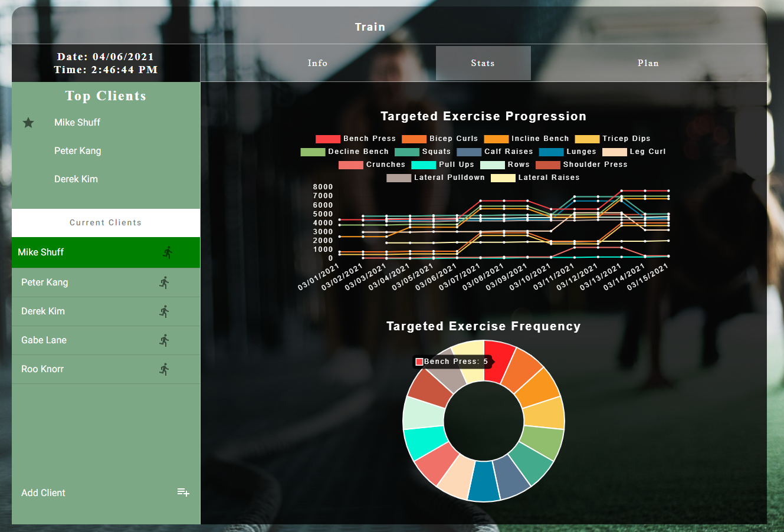Toggle Decline Bench legend swatch
Viewport: 784px width, 532px height.
point(313,152)
